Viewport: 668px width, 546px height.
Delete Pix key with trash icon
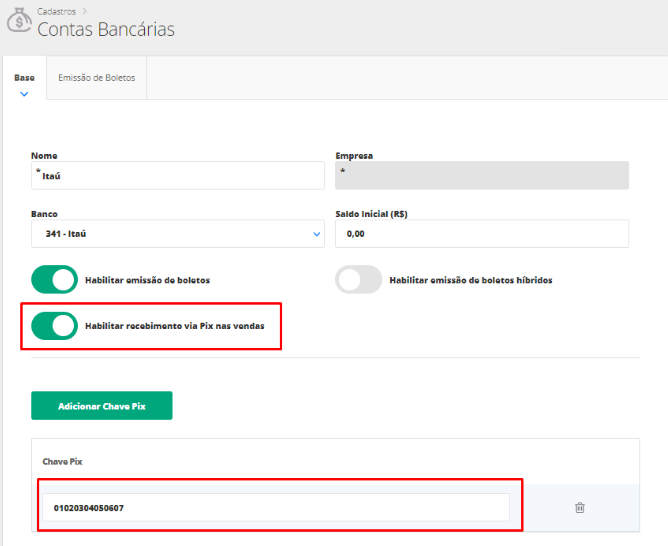click(579, 508)
